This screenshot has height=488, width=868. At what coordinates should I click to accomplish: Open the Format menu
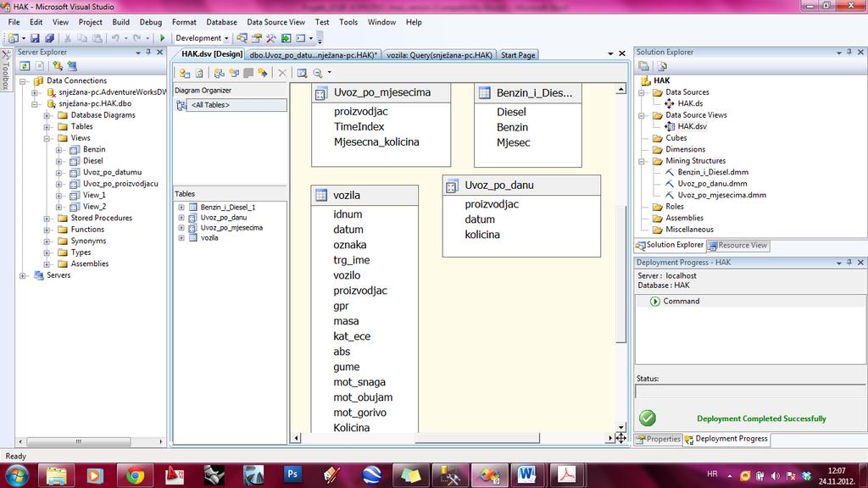(x=184, y=22)
